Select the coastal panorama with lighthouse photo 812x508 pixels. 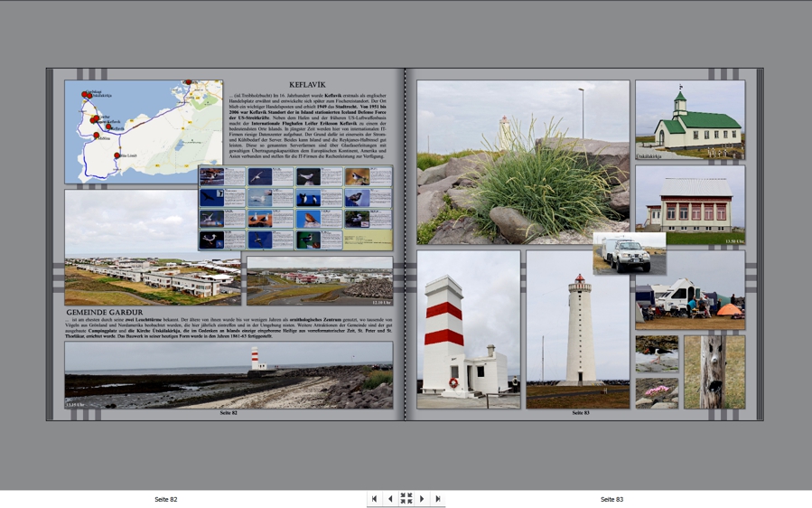click(x=229, y=375)
